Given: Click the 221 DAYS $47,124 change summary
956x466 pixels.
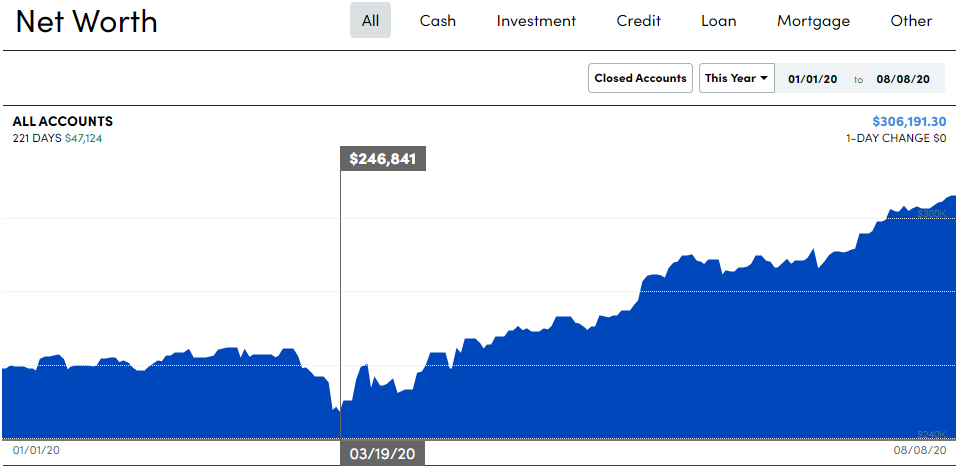Looking at the screenshot, I should [x=57, y=138].
